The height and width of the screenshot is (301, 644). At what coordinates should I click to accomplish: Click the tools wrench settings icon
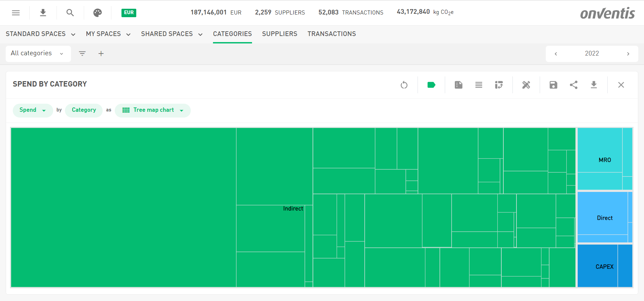526,85
